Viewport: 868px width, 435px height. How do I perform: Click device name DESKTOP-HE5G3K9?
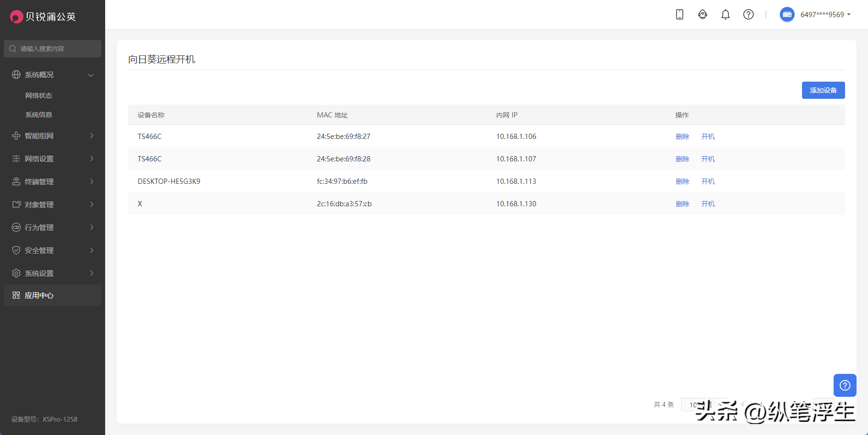(169, 181)
